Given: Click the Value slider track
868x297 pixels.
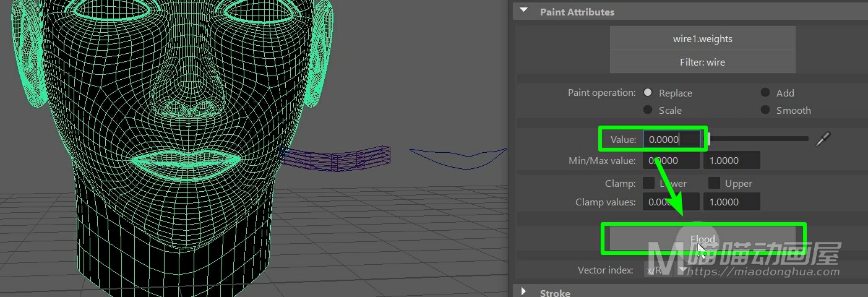Looking at the screenshot, I should click(758, 139).
